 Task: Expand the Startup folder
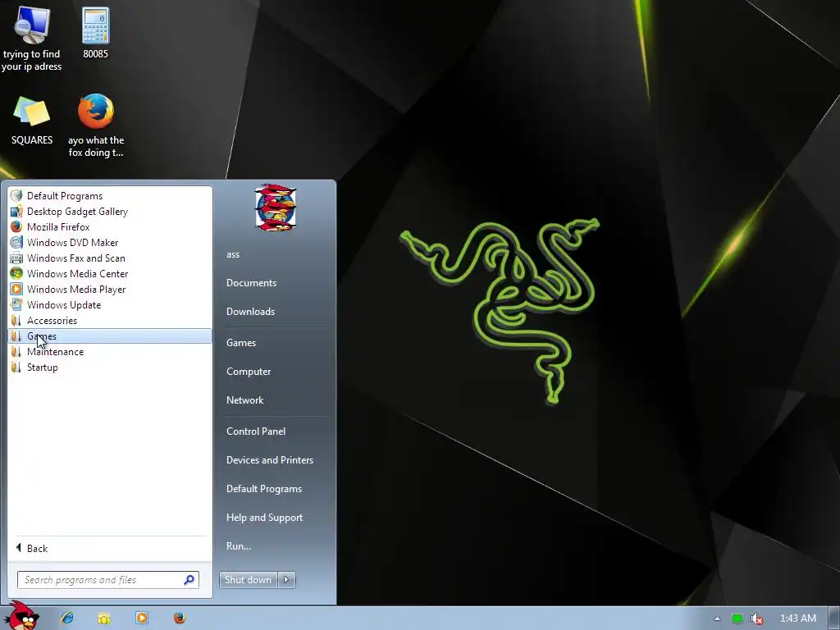[x=110, y=367]
